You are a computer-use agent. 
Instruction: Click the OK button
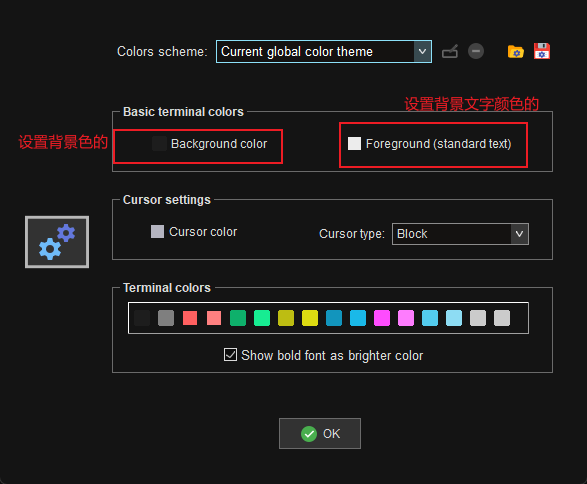pos(320,433)
